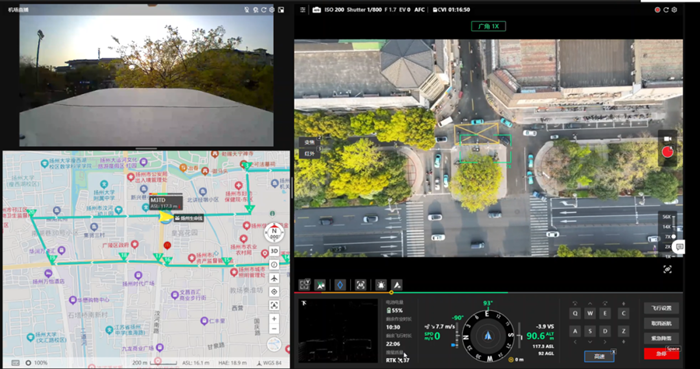Image resolution: width=700 pixels, height=369 pixels.
Task: Click the map compass north indicator
Action: click(274, 233)
